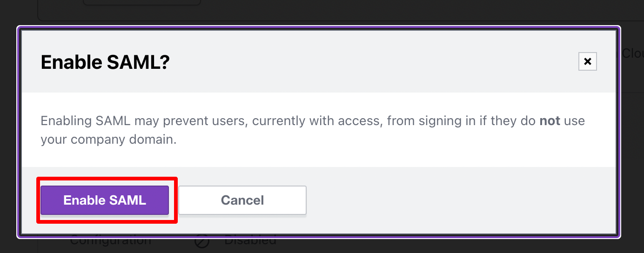Click the dimmed Disabled status icon
644x253 pixels.
coord(202,242)
